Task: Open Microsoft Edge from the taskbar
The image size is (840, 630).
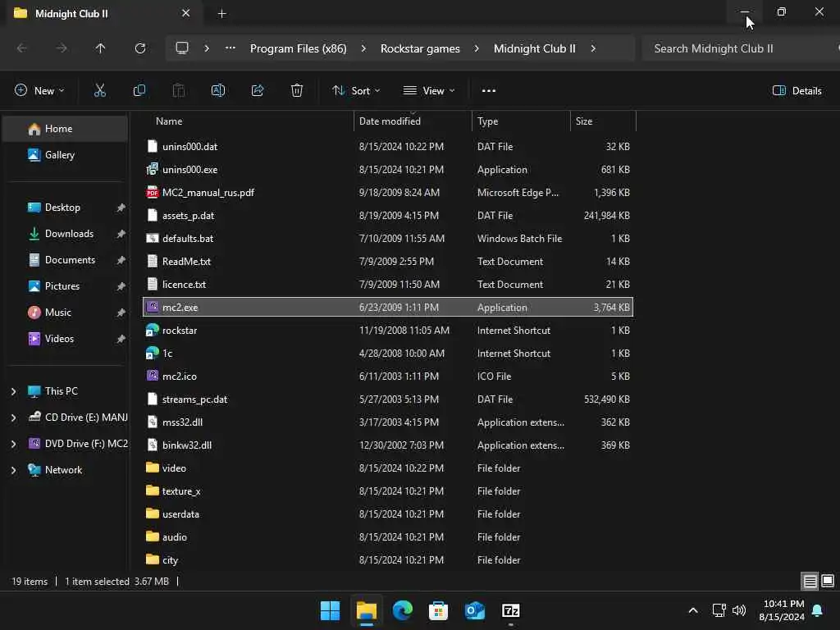Action: (x=402, y=610)
